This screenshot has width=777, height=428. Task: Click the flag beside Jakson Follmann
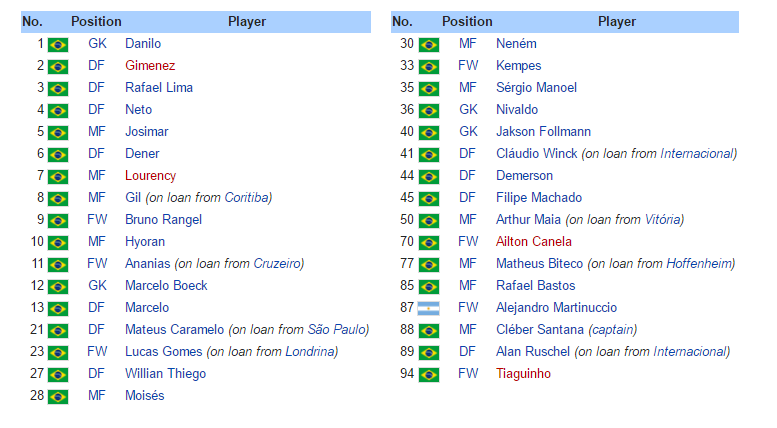coord(429,132)
